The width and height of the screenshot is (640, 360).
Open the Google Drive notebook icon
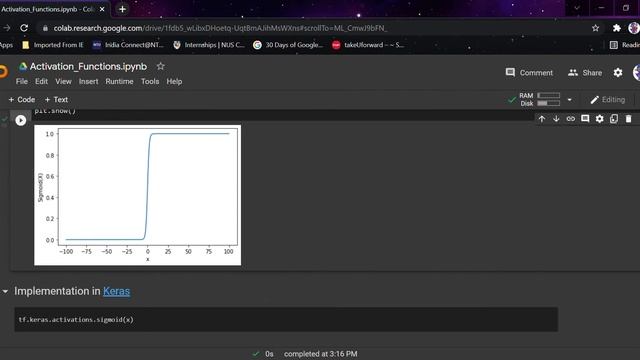pos(23,67)
